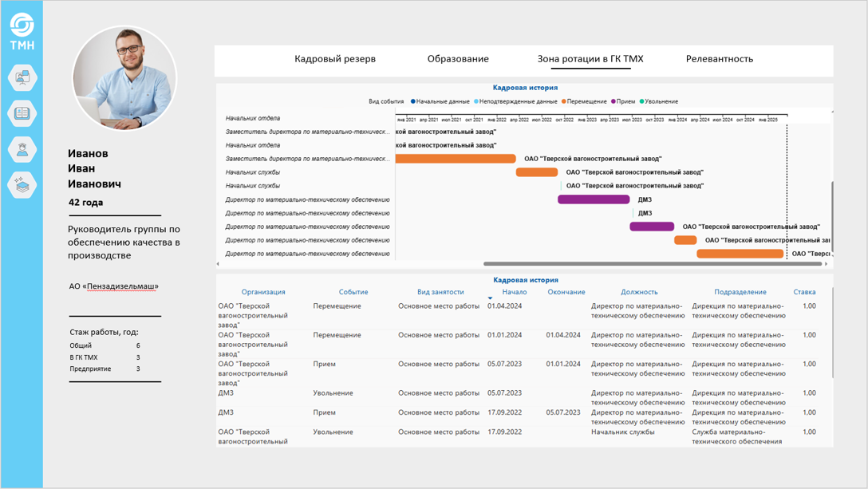Click the purple Прием legend item

[623, 101]
